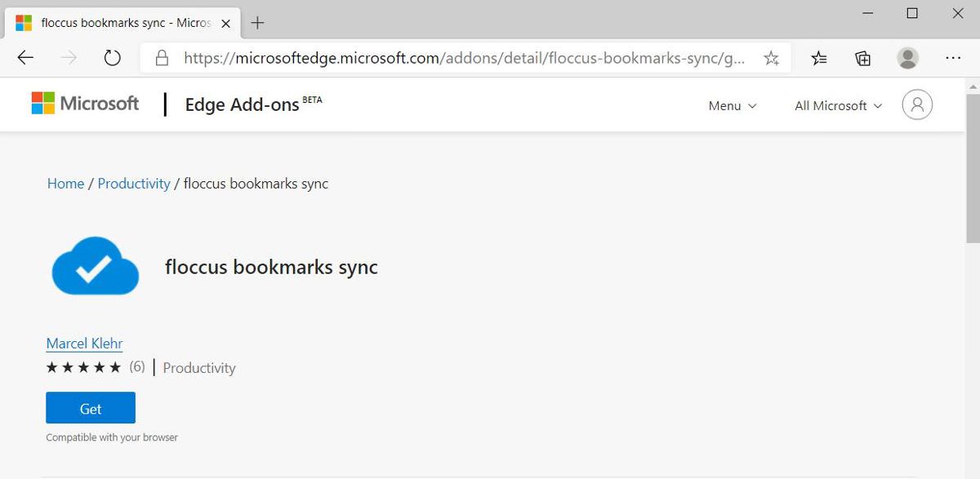Click the floccus cloud extension icon
This screenshot has width=980, height=479.
pyautogui.click(x=95, y=267)
